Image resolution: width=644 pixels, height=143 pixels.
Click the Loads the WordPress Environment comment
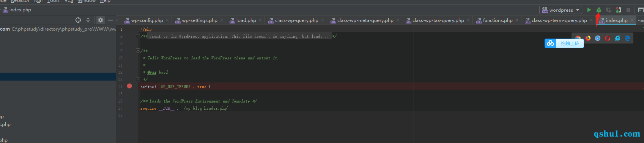pos(199,101)
